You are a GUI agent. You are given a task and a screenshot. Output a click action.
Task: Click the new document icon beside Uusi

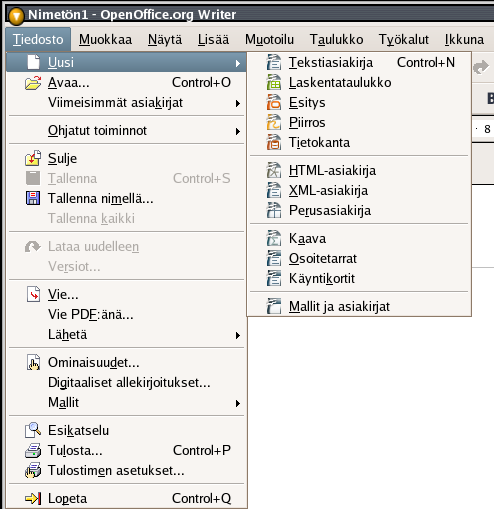pos(33,62)
